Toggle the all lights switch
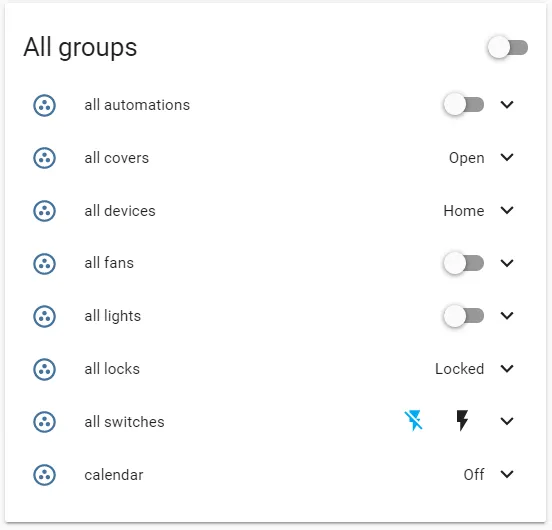552x530 pixels. (464, 316)
